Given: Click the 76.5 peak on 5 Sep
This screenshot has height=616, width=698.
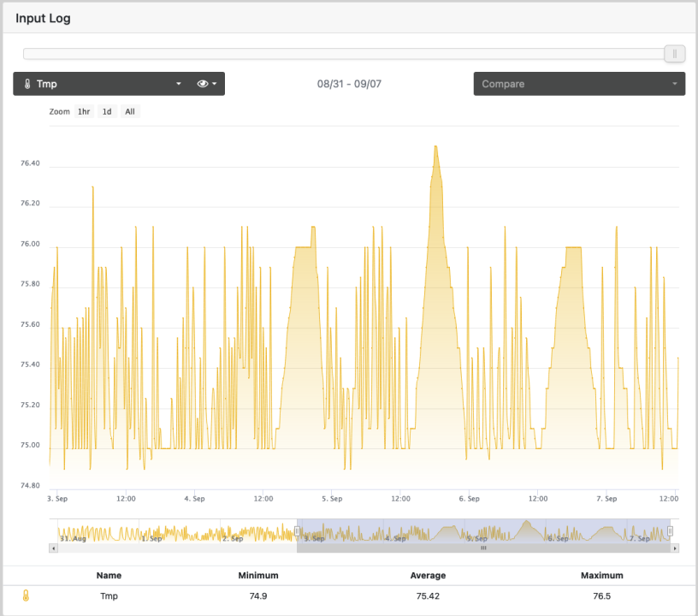Looking at the screenshot, I should pos(435,146).
